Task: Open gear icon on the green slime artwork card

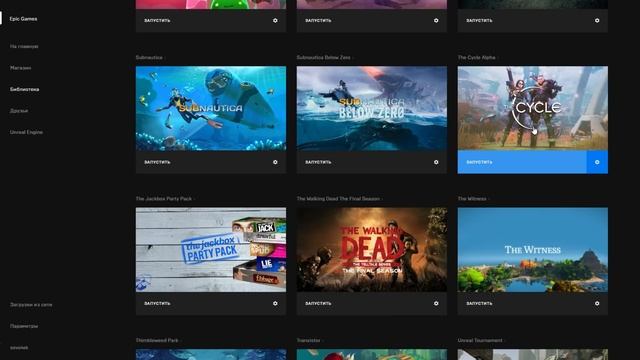Action: click(x=275, y=20)
